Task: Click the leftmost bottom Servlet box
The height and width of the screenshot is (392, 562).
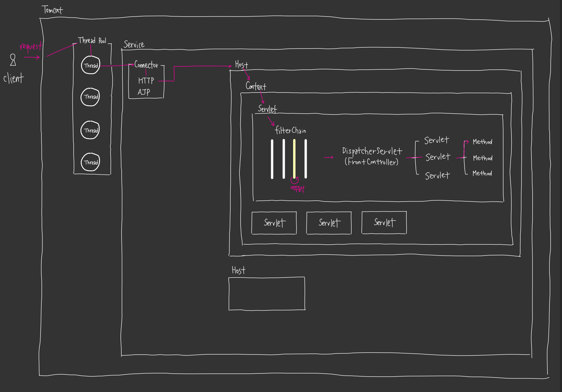Action: tap(274, 223)
